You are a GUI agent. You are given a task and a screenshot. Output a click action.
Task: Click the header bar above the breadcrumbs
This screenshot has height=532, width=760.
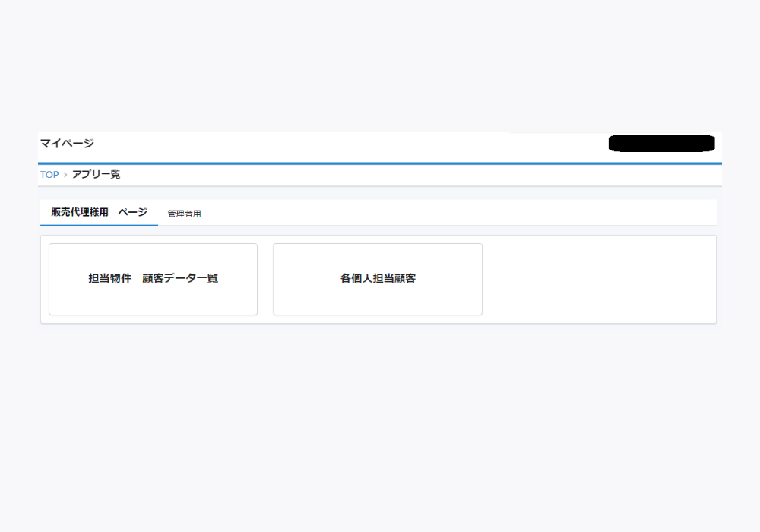380,144
